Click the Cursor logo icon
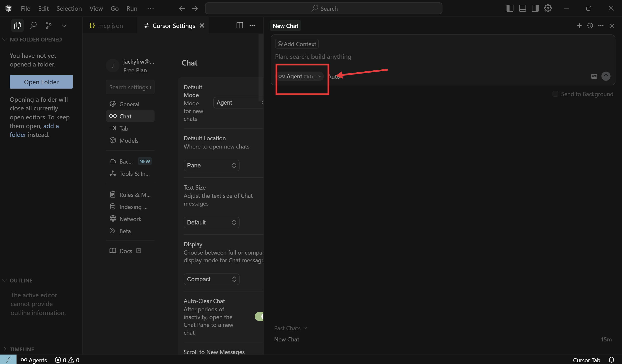 [x=9, y=8]
